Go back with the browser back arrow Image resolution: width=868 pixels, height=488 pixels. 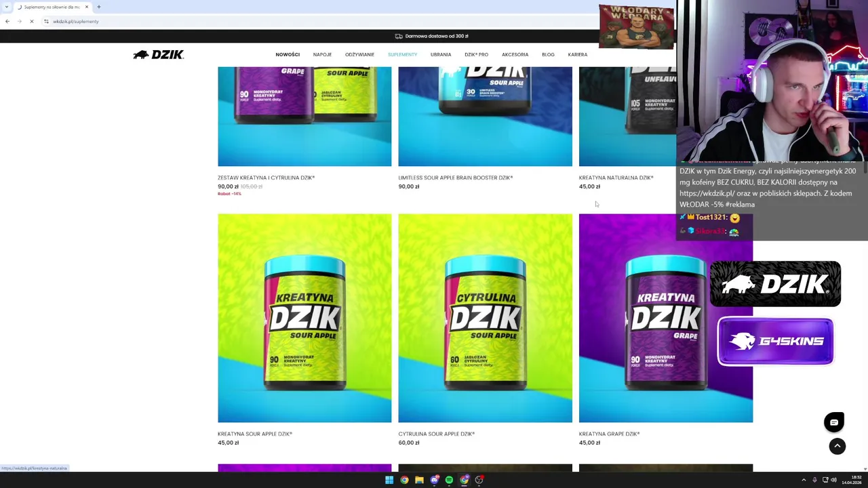click(7, 21)
